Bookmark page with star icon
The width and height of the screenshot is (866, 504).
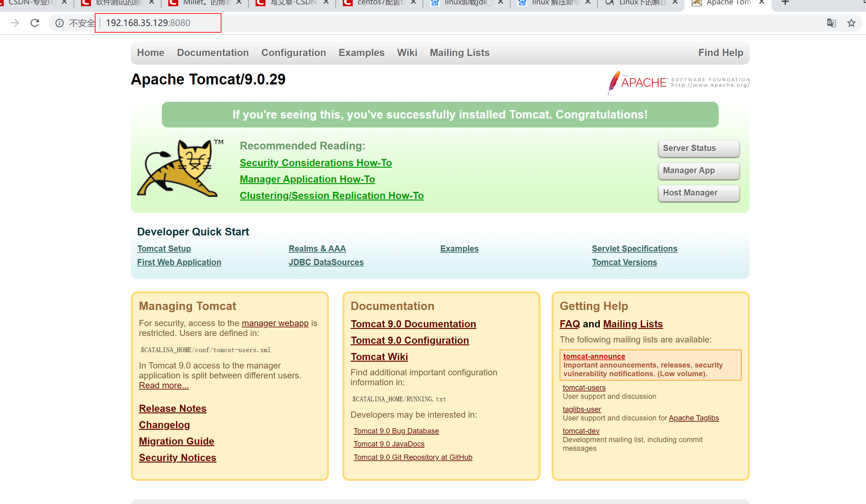pyautogui.click(x=851, y=23)
